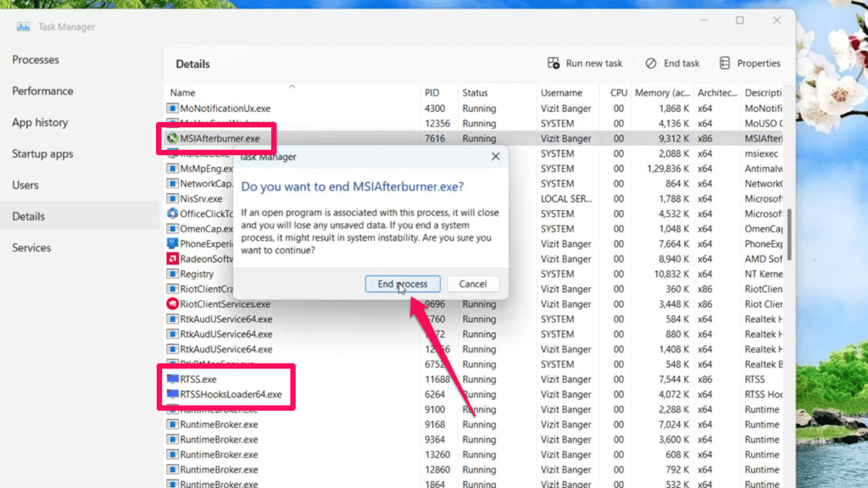Open the App history page

pyautogui.click(x=40, y=122)
